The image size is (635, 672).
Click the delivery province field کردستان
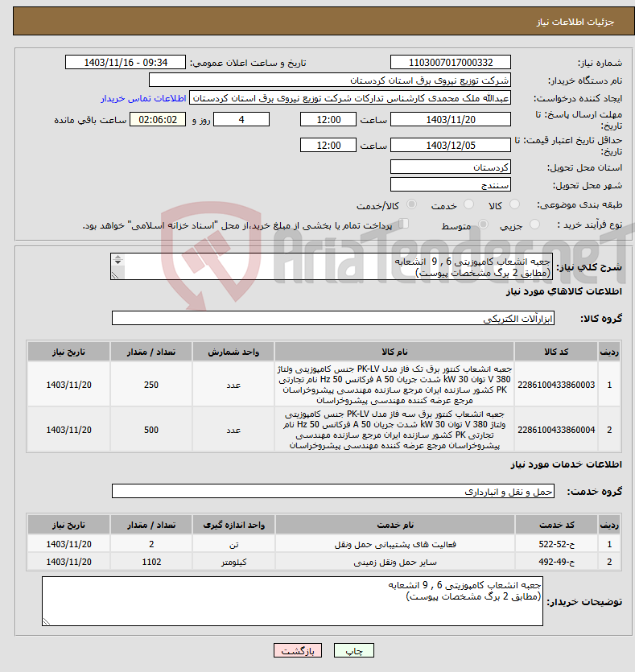pyautogui.click(x=451, y=167)
